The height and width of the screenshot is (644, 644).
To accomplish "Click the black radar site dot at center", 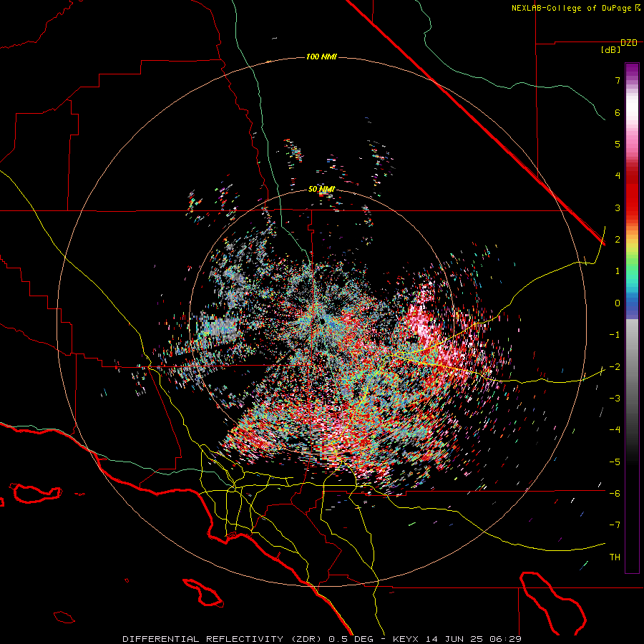I will pos(323,321).
